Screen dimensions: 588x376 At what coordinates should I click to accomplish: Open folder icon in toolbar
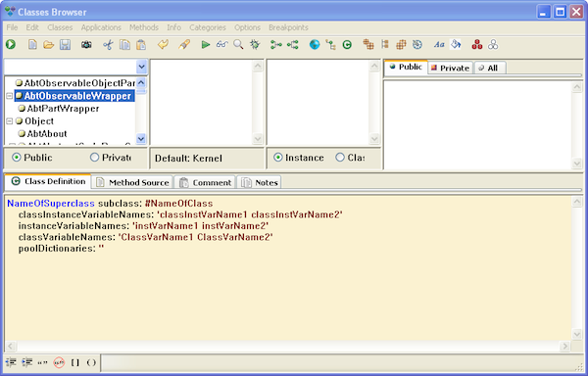[48, 45]
